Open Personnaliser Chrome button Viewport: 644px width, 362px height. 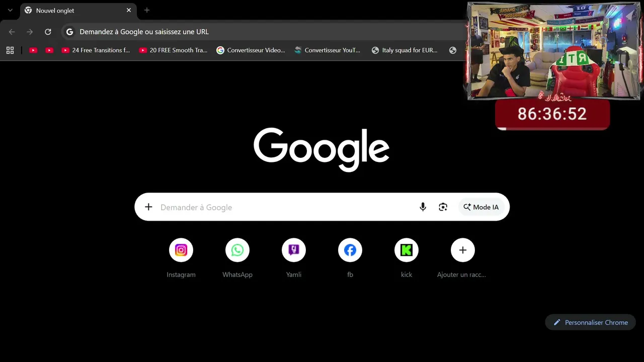(x=591, y=322)
